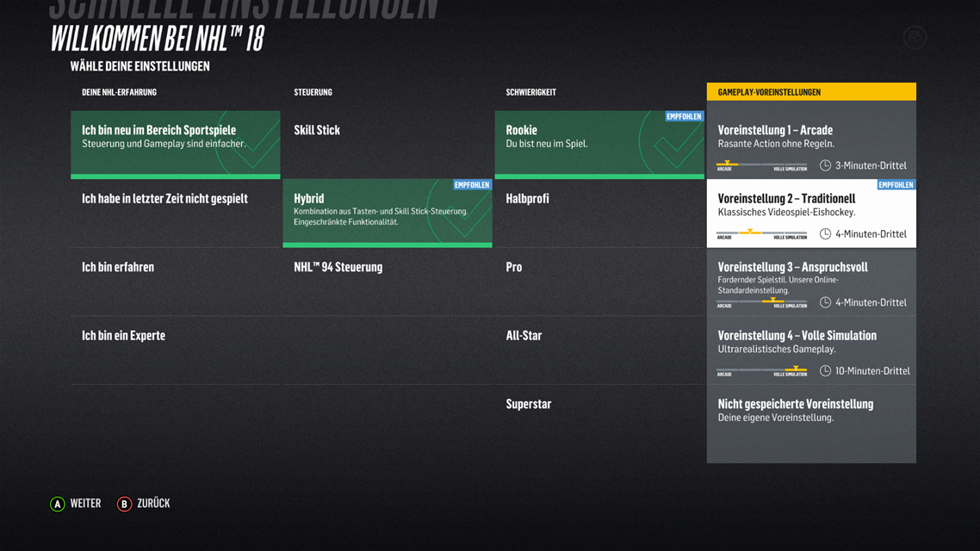The image size is (980, 551).
Task: Select 'Ich bin neu im Bereich Sportspiele'
Action: (x=175, y=143)
